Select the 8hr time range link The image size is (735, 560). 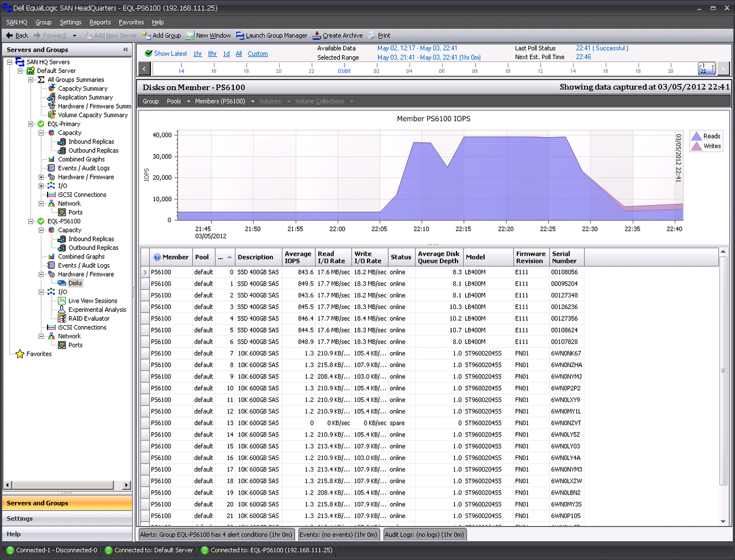point(212,54)
